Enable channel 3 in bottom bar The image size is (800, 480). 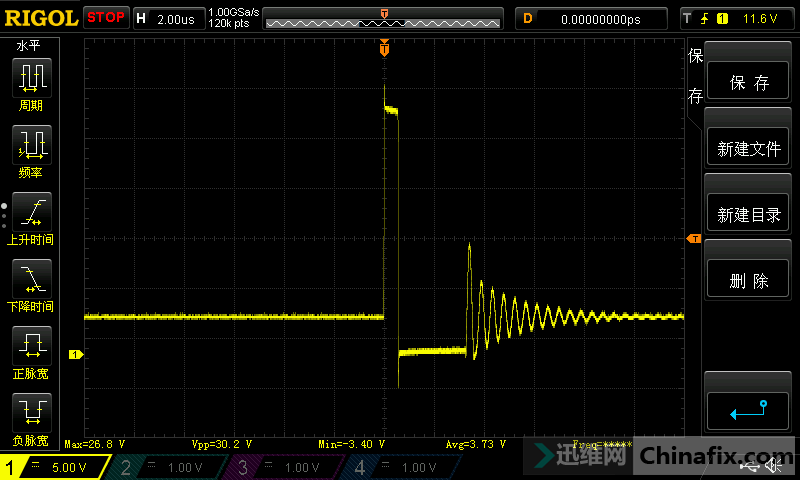tap(285, 467)
